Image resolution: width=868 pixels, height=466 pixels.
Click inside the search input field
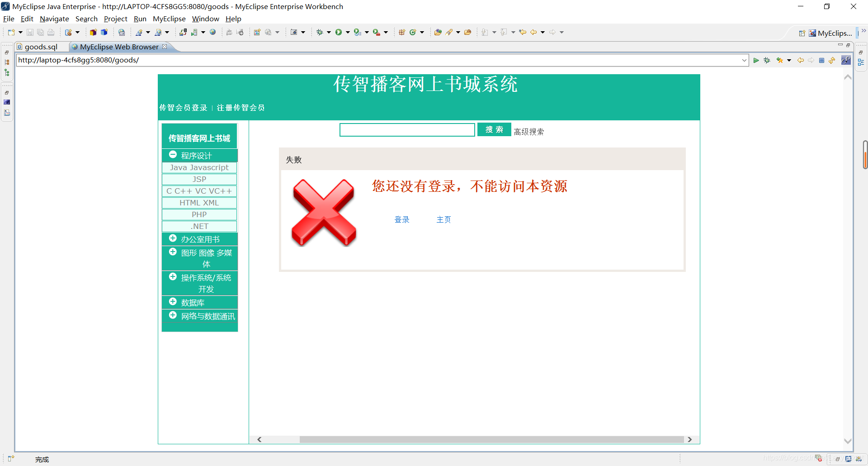pyautogui.click(x=407, y=130)
